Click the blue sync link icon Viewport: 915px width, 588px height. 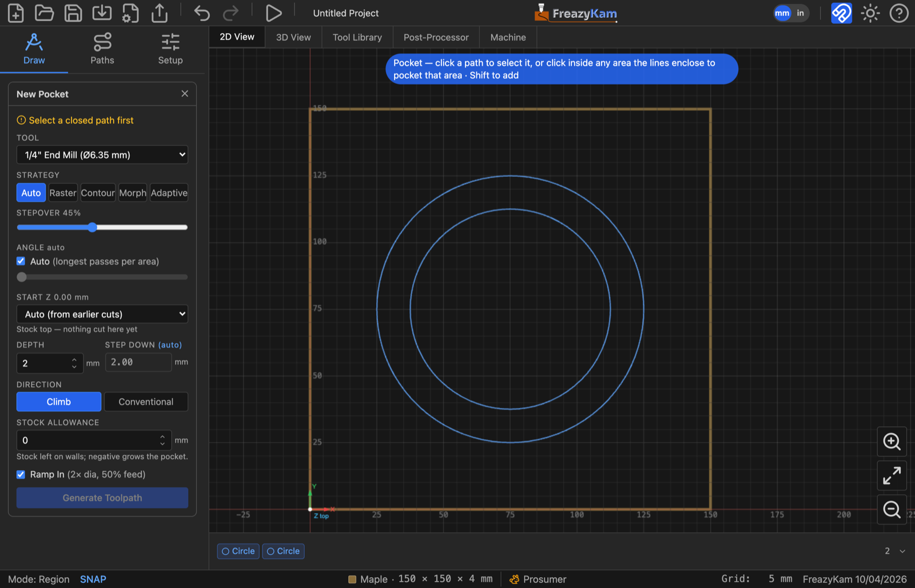tap(841, 13)
